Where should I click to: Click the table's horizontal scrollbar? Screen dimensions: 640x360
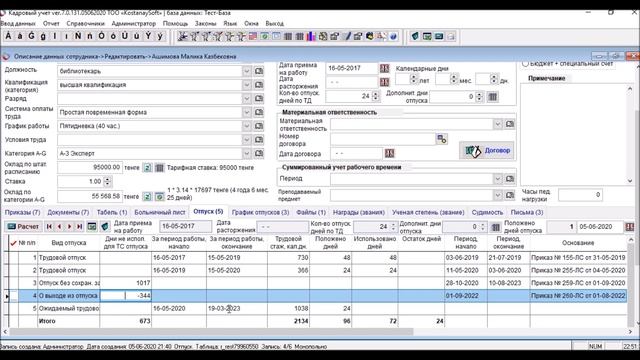[211, 332]
